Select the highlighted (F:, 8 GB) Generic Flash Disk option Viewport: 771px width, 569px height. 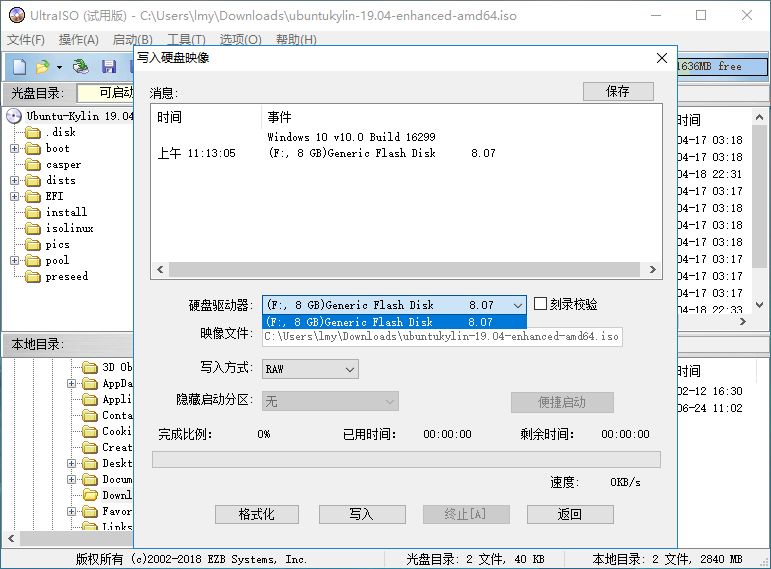(x=394, y=322)
